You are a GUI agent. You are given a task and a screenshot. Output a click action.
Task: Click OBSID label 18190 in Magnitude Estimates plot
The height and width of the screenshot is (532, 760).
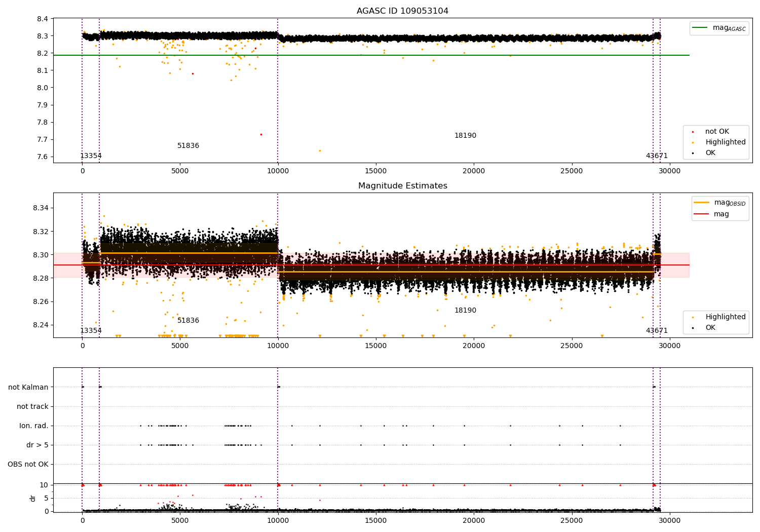click(465, 311)
